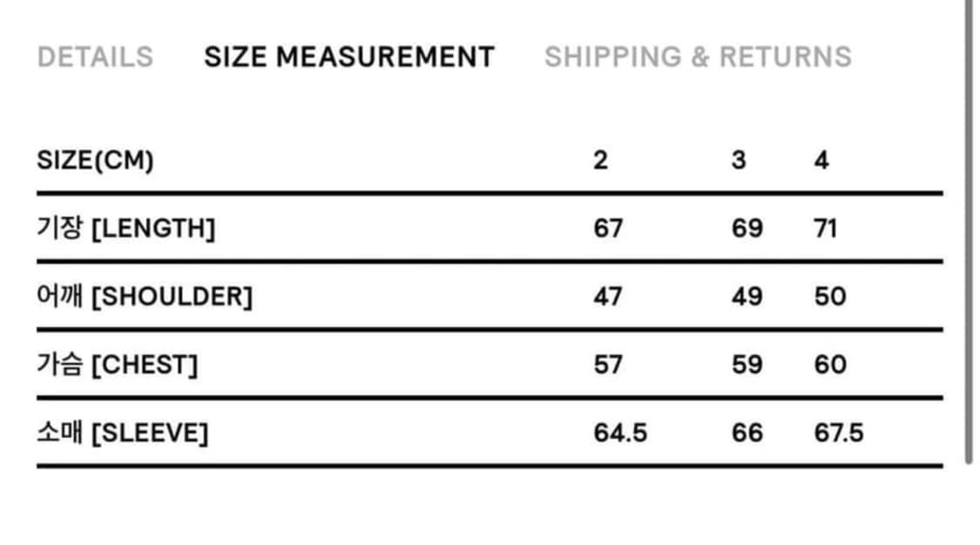Open the DETAILS tab
The width and height of the screenshot is (980, 545).
click(x=95, y=57)
